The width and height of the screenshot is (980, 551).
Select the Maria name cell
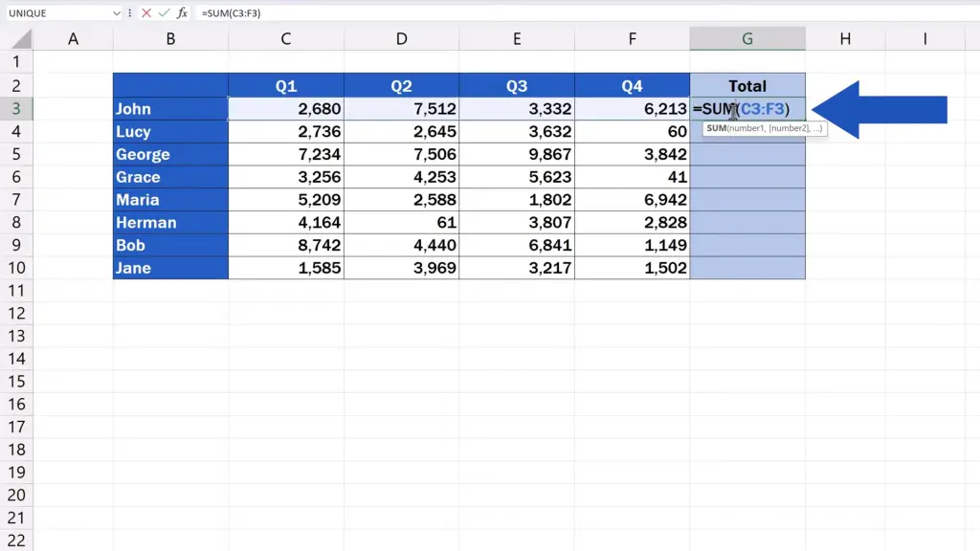170,200
